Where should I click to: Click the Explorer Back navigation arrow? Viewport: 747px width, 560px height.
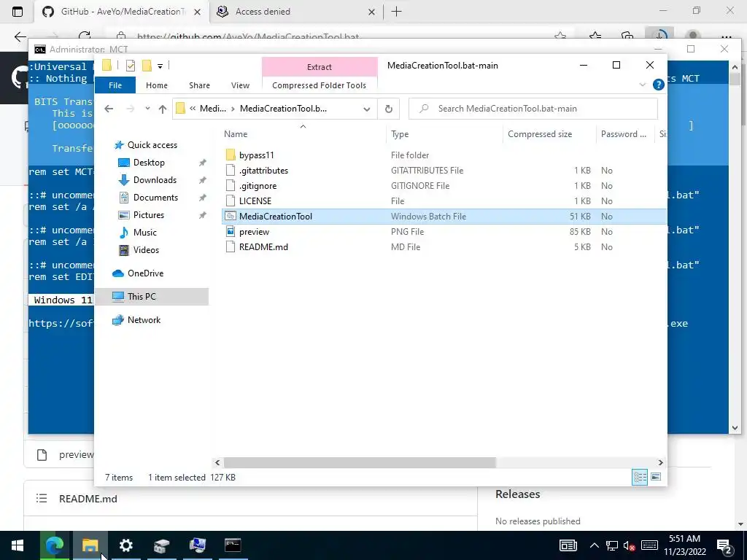pyautogui.click(x=109, y=109)
